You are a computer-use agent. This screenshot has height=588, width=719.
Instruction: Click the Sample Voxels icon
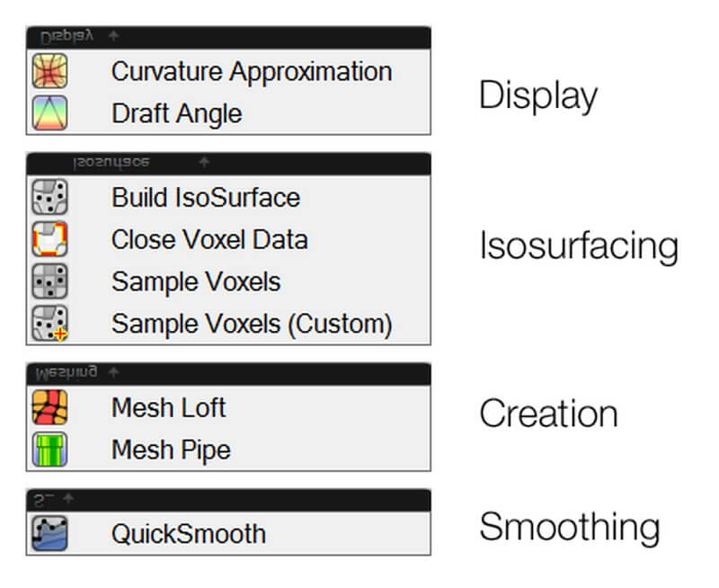click(49, 281)
